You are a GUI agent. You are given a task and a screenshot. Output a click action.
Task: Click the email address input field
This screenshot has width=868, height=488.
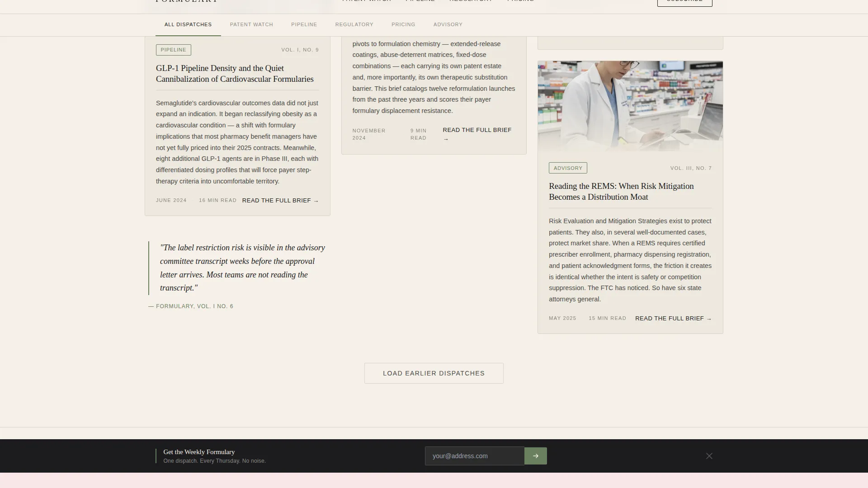(x=475, y=456)
